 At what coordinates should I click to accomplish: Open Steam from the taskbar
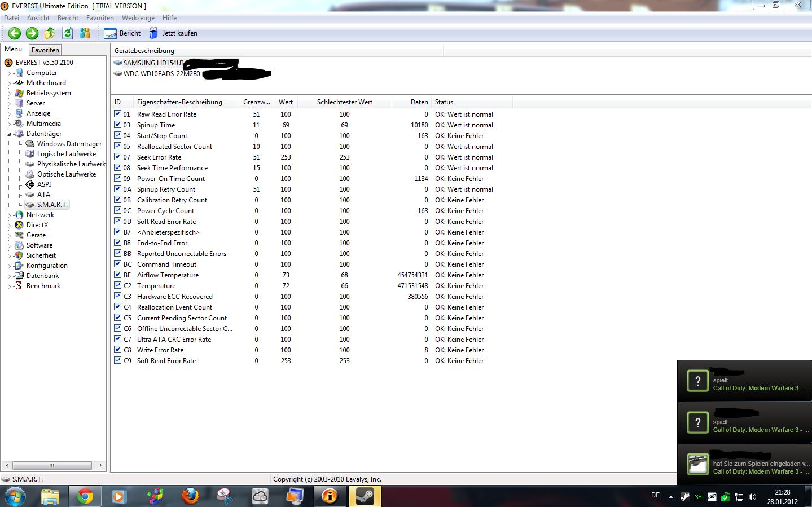point(365,496)
